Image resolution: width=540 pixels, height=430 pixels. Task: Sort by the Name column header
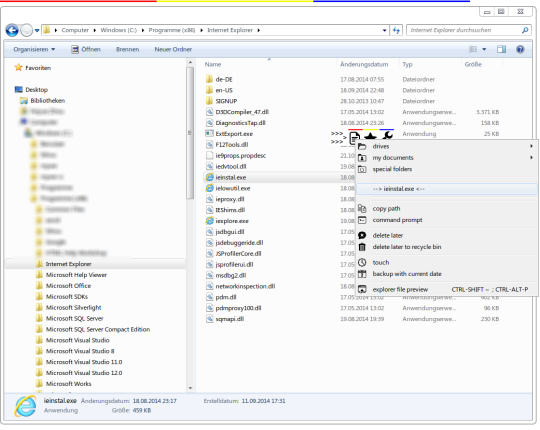coord(212,64)
